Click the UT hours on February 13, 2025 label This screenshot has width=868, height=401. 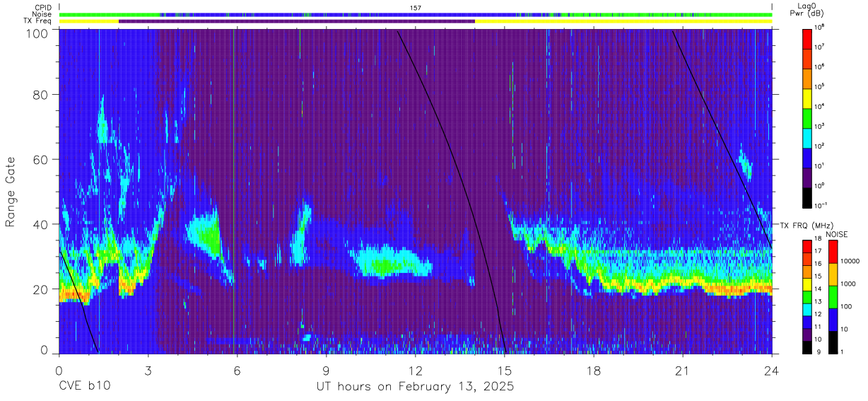coord(415,388)
